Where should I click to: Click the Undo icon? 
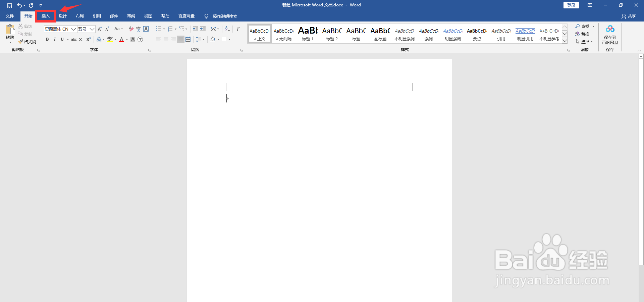click(x=19, y=5)
